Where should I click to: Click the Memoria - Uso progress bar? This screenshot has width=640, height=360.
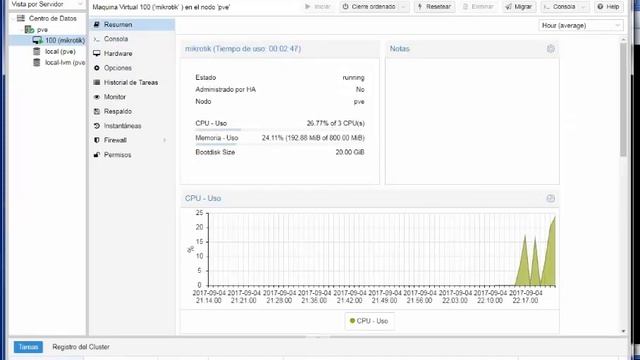(x=280, y=144)
